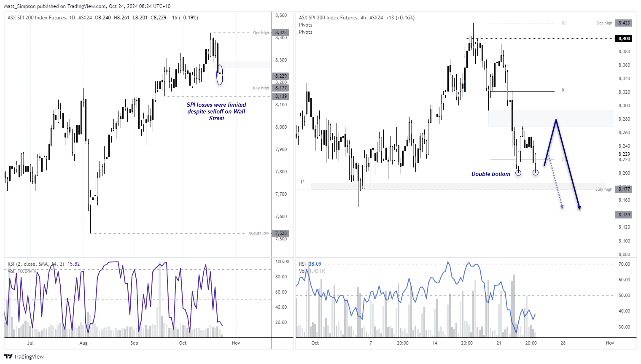Click the 8,080 level on the 4h price axis
The image size is (641, 364).
[x=624, y=254]
